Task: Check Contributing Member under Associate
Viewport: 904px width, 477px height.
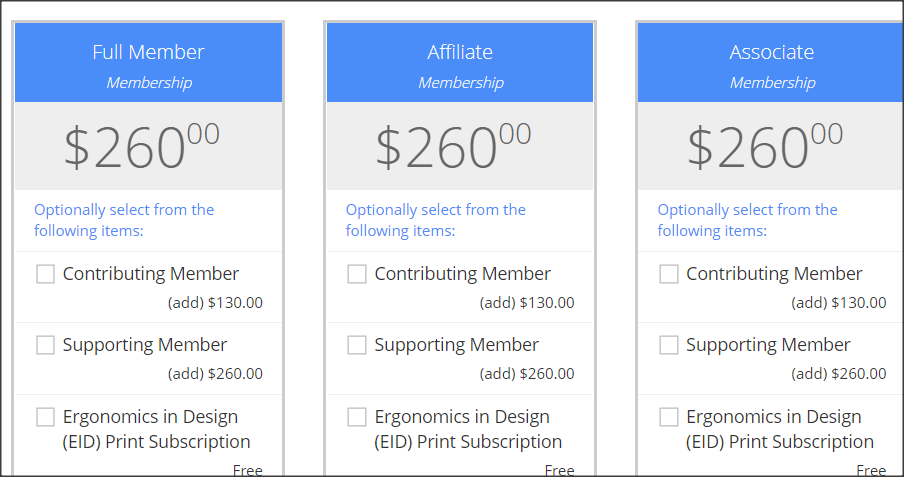Action: coord(669,274)
